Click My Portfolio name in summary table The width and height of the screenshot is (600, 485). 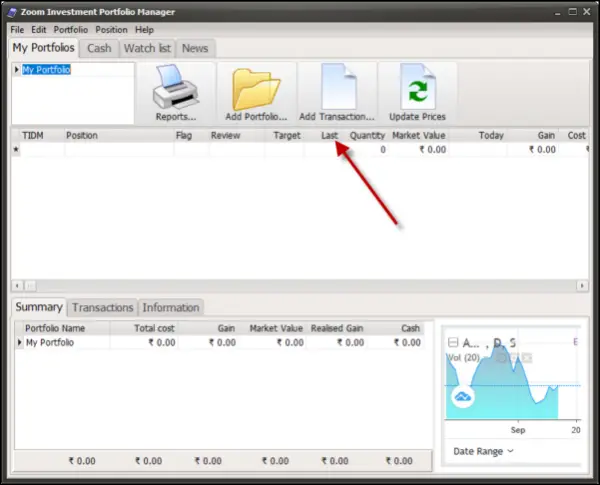click(50, 342)
